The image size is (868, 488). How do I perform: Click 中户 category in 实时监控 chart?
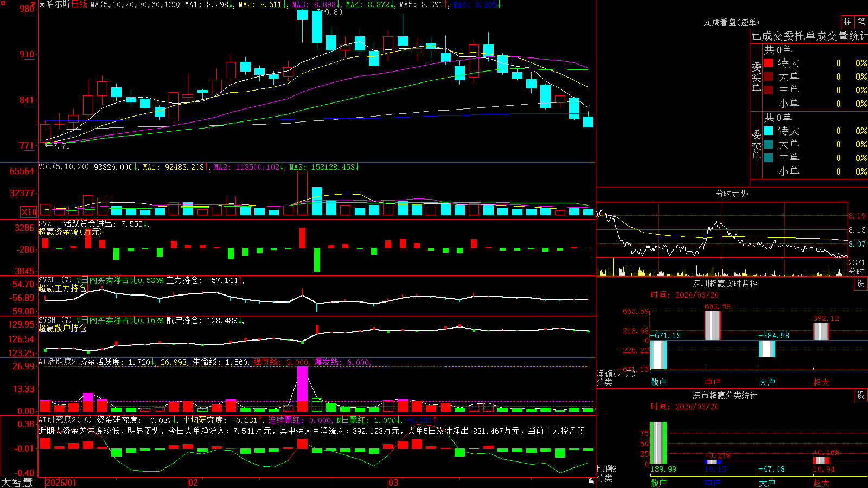[x=713, y=382]
